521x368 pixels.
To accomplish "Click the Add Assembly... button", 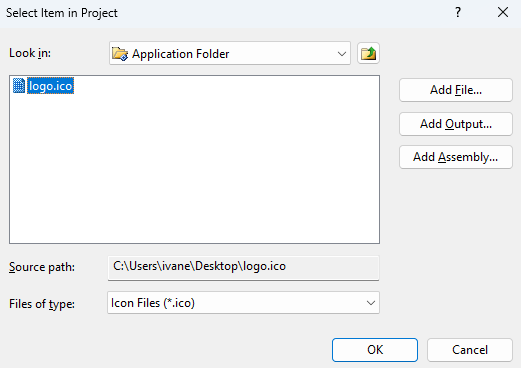I will [x=456, y=157].
